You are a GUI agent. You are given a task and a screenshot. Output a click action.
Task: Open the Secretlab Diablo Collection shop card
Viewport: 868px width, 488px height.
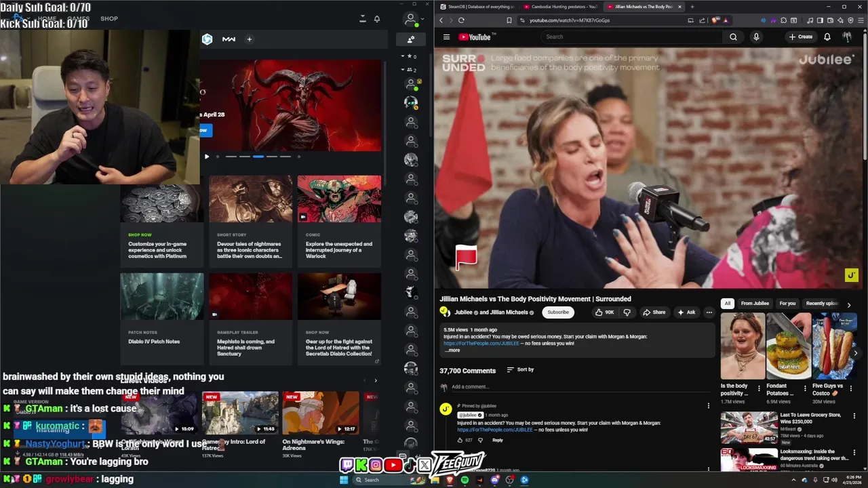click(x=339, y=319)
